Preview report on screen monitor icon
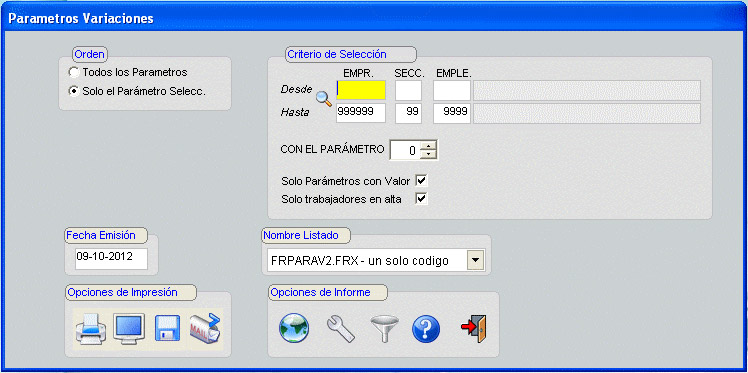This screenshot has height=373, width=748. click(x=129, y=329)
